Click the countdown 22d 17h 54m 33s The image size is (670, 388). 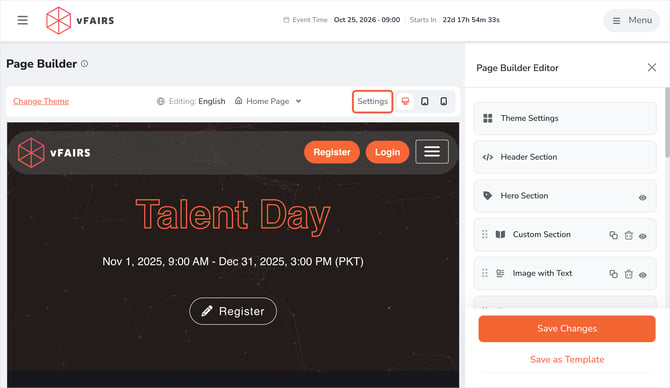(x=471, y=20)
